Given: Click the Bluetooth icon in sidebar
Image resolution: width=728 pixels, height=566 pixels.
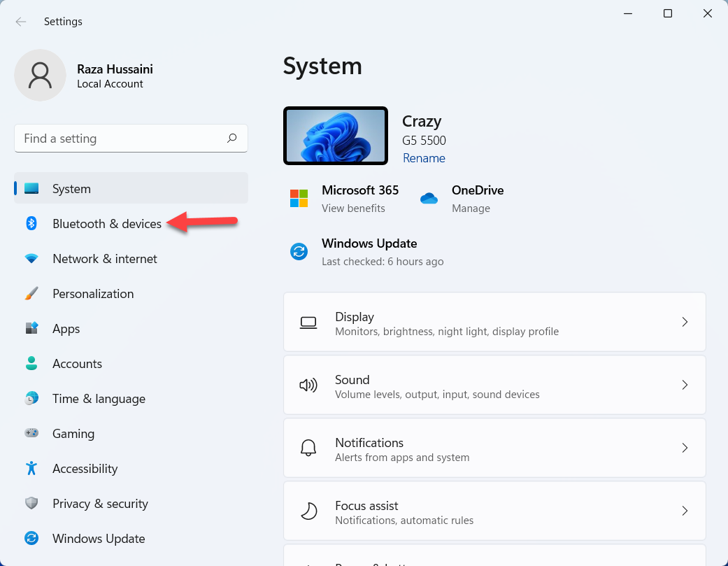Looking at the screenshot, I should (31, 223).
